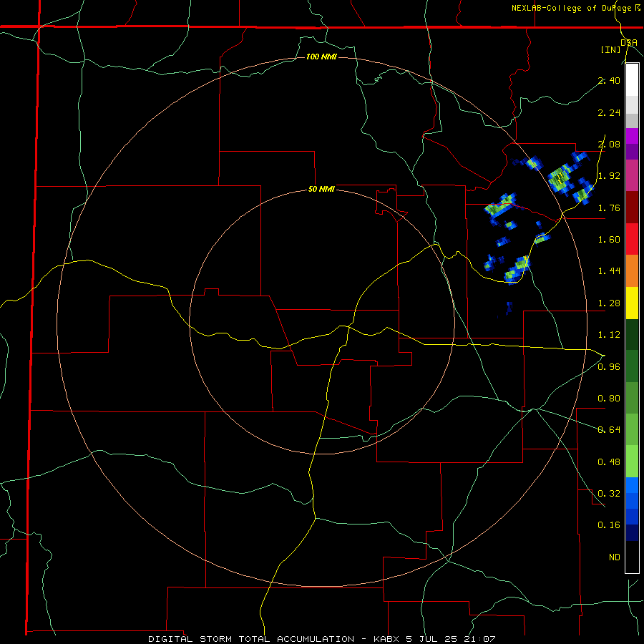Click the 0.80 legend value
This screenshot has width=644, height=644.
609,399
